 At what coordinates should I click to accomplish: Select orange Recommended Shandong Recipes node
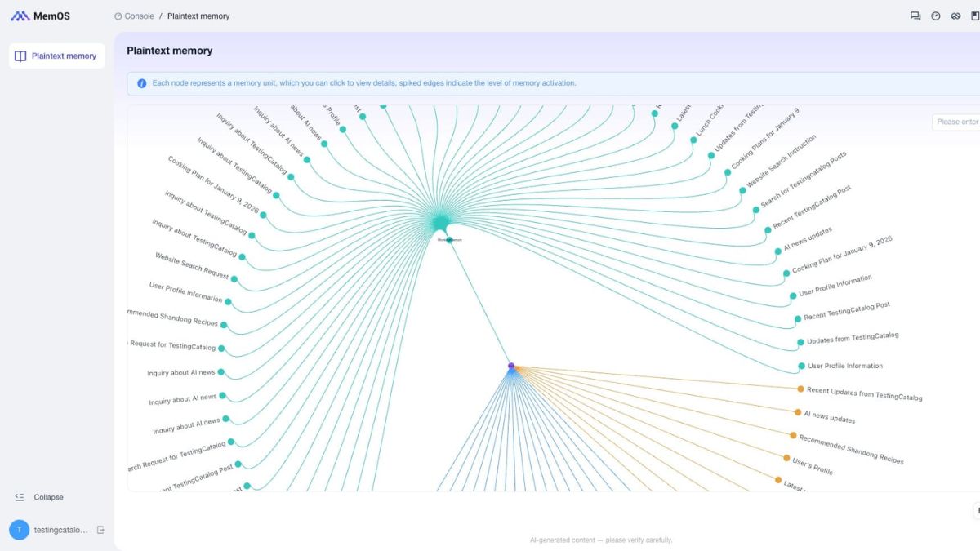click(793, 435)
